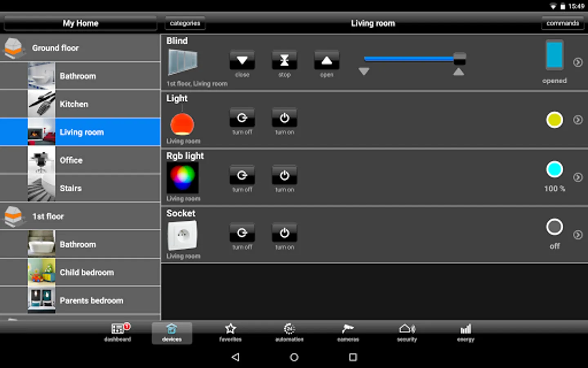Tap the My Home header button
This screenshot has height=368, width=588.
80,23
